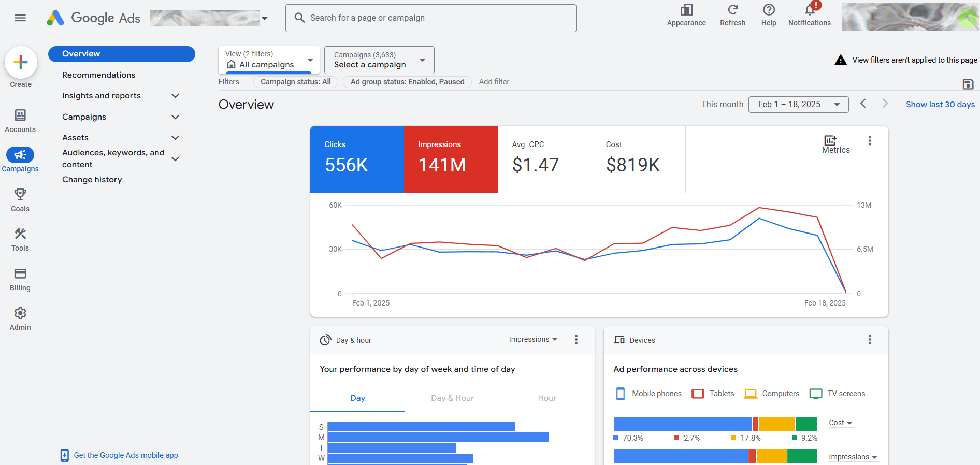
Task: Open the Select a campaign dropdown
Action: 379,60
